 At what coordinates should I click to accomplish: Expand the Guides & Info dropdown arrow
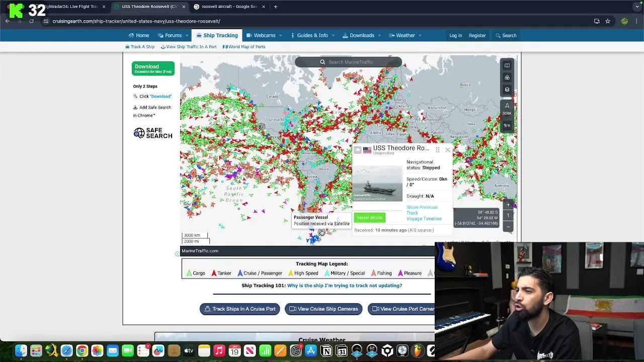tap(333, 36)
